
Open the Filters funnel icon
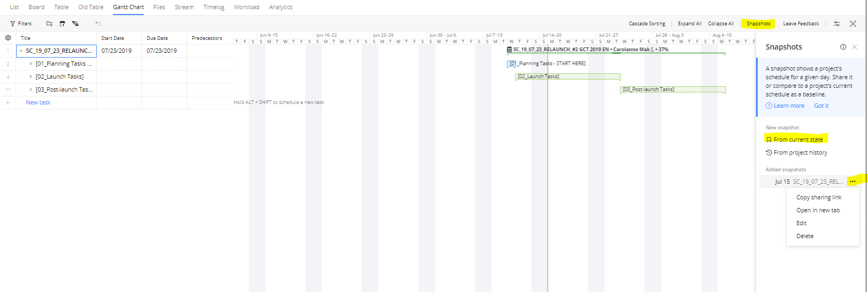(x=12, y=24)
